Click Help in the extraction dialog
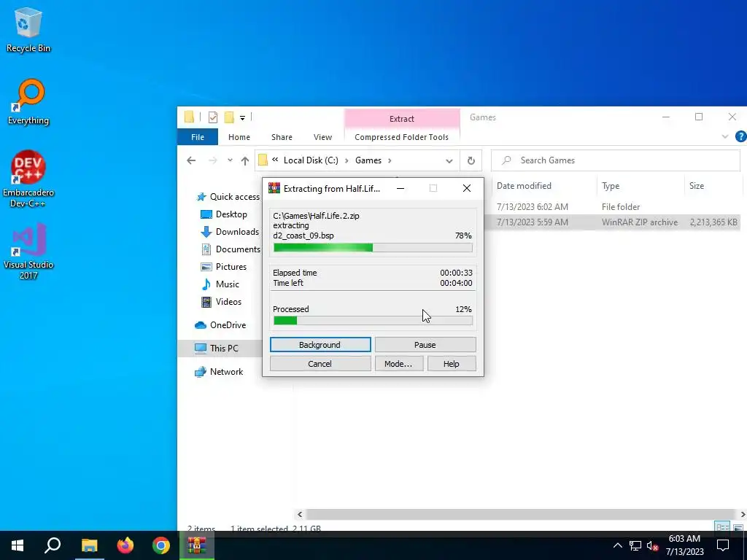Image resolution: width=747 pixels, height=560 pixels. click(451, 364)
